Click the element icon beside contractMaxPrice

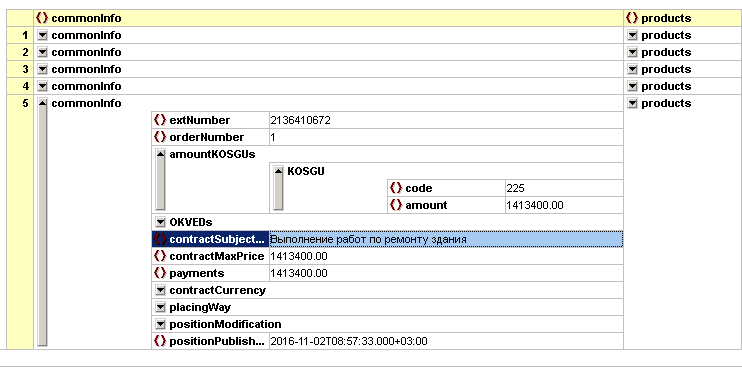[x=160, y=256]
